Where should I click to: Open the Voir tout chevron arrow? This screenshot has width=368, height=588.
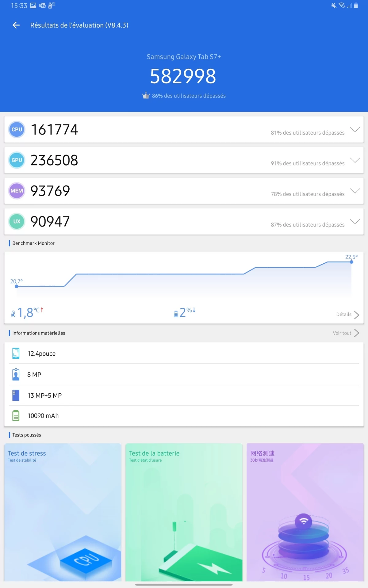click(x=357, y=333)
